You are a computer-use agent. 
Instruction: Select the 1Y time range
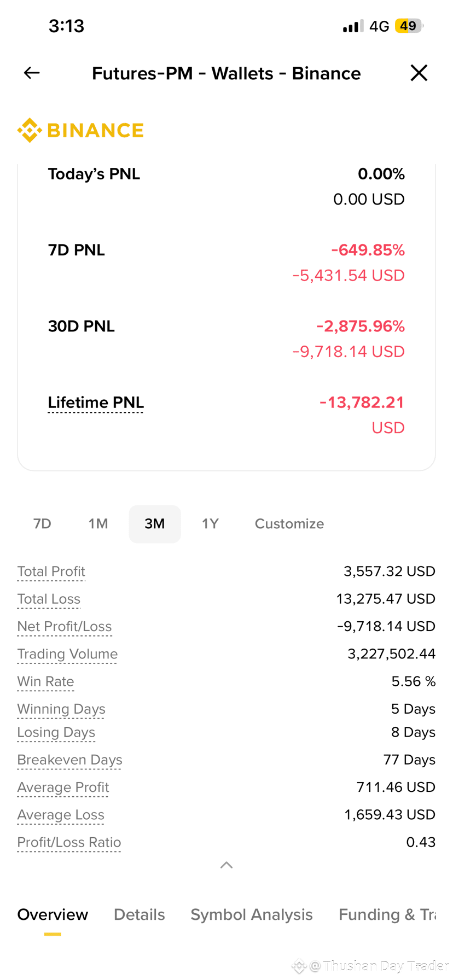tap(211, 524)
